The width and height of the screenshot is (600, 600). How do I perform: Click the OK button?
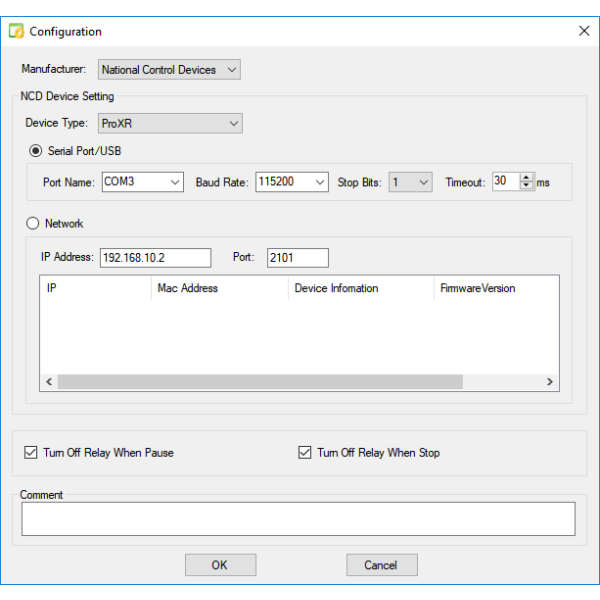(220, 565)
